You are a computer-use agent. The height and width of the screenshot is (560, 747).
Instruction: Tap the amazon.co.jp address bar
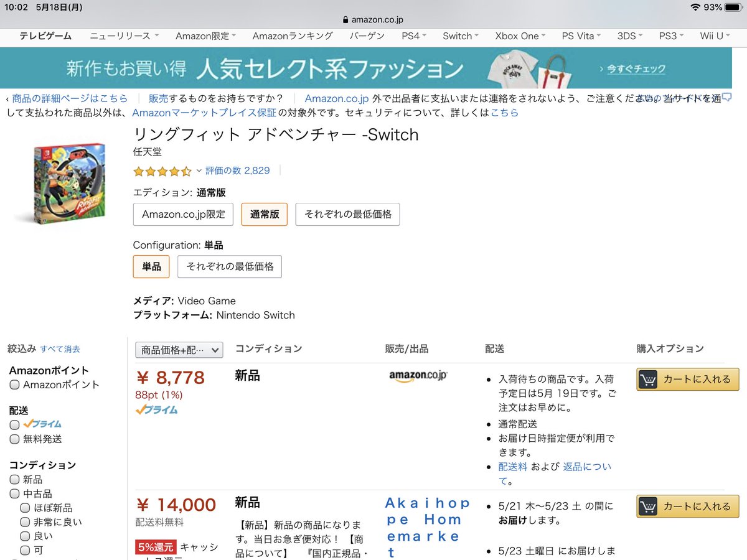(x=374, y=20)
